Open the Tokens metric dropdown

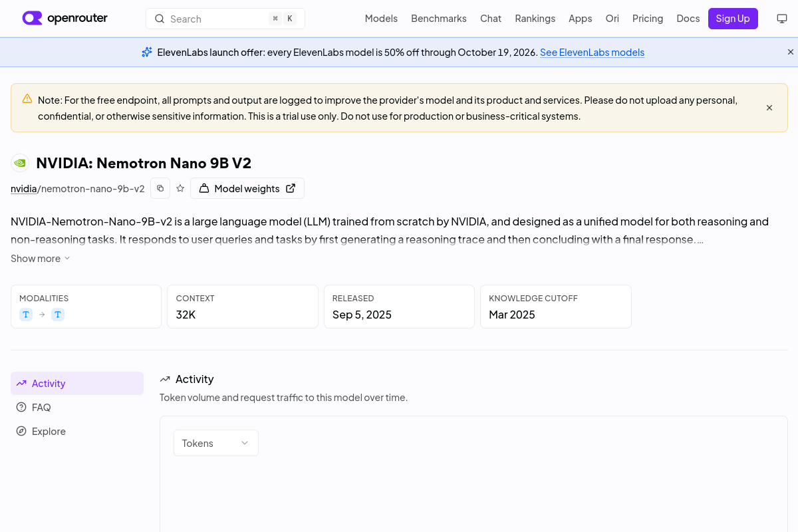click(216, 443)
